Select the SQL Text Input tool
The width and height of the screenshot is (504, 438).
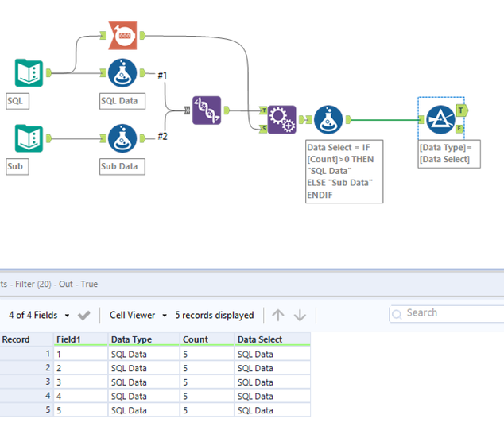[x=29, y=73]
